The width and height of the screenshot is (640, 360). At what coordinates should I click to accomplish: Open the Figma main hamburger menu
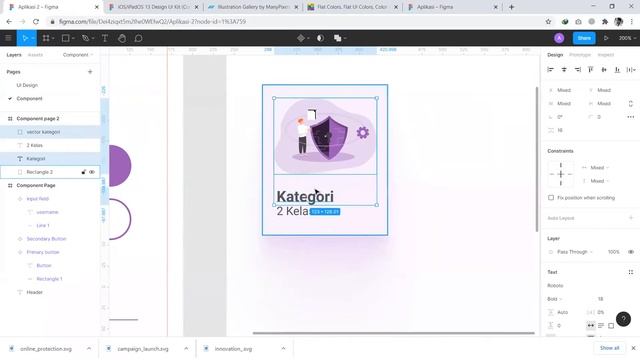[8, 38]
